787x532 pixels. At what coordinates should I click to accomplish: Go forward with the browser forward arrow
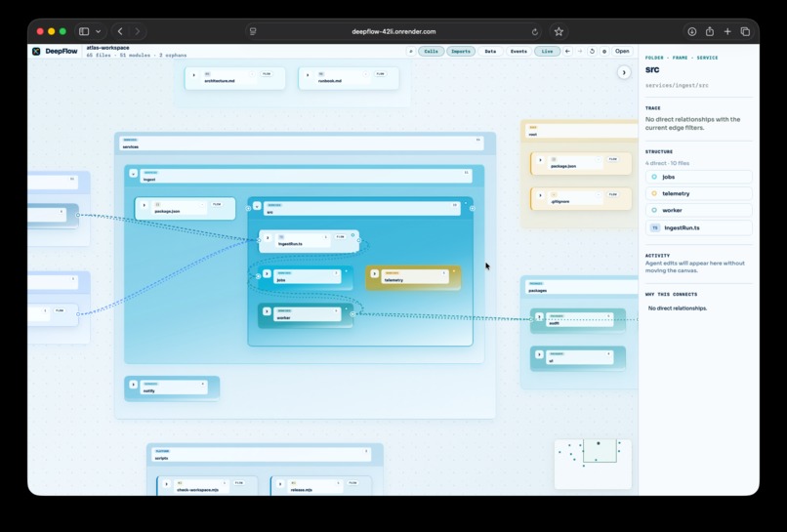137,31
